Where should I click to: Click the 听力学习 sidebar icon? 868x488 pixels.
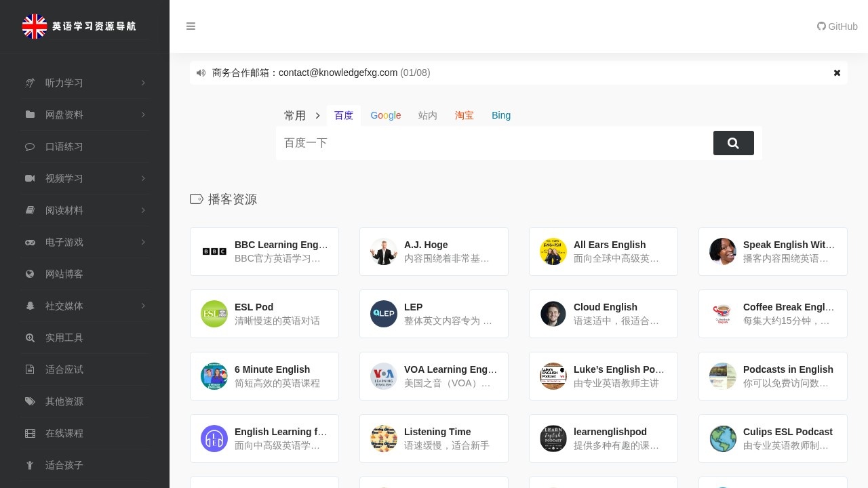tap(30, 83)
